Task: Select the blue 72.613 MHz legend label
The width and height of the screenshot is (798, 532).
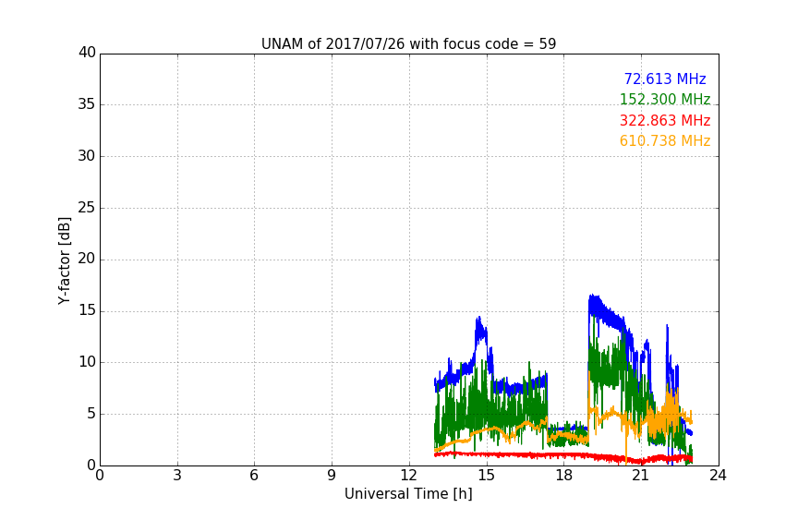Action: point(665,79)
